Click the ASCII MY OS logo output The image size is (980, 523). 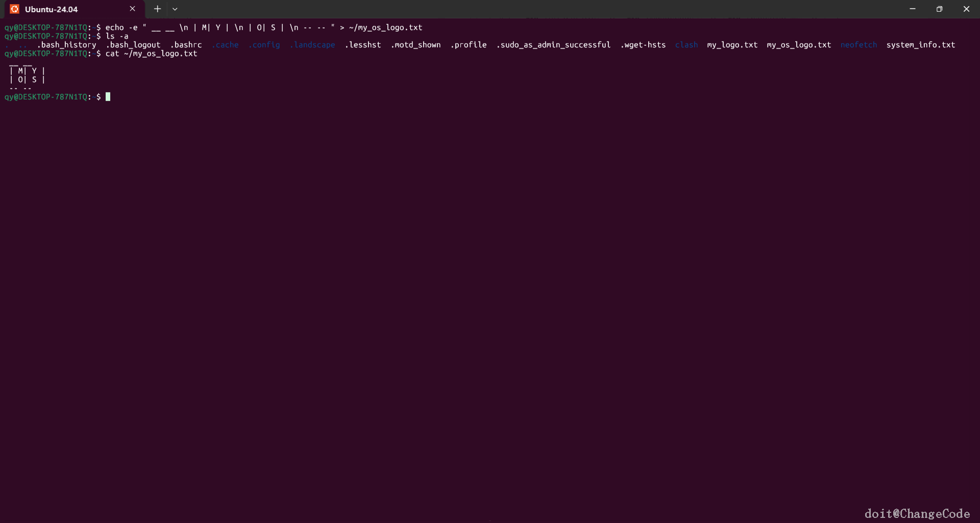(28, 76)
